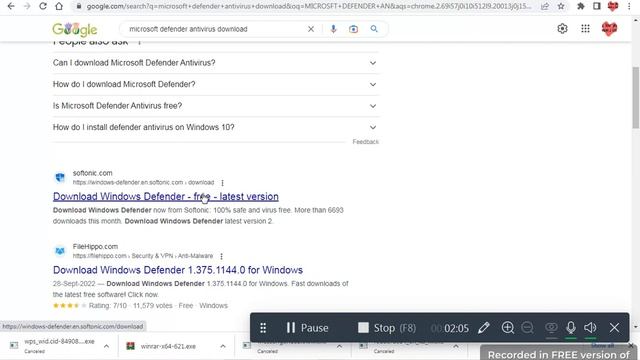Click the FileHippo.com site name
640x360 pixels.
96,247
